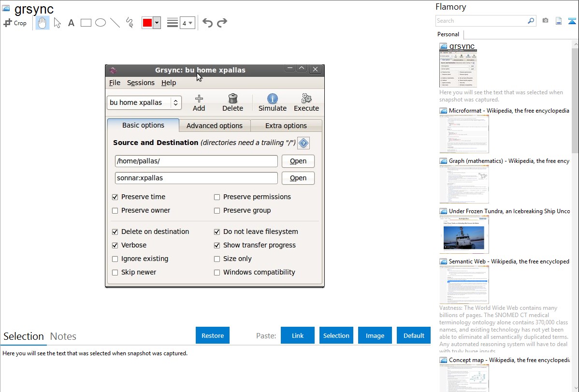
Task: Open the Graph (mathematics) snapshot thumbnail
Action: tap(464, 184)
